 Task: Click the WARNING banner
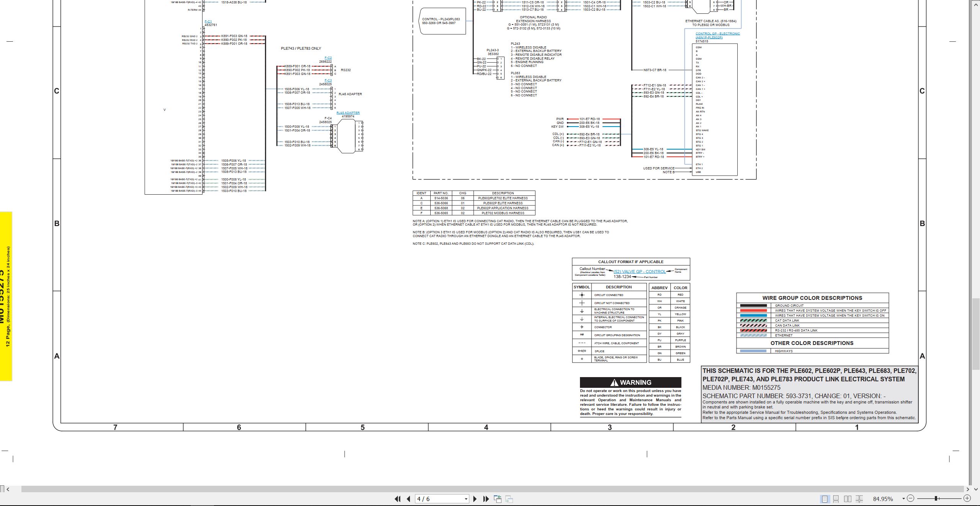(x=630, y=382)
